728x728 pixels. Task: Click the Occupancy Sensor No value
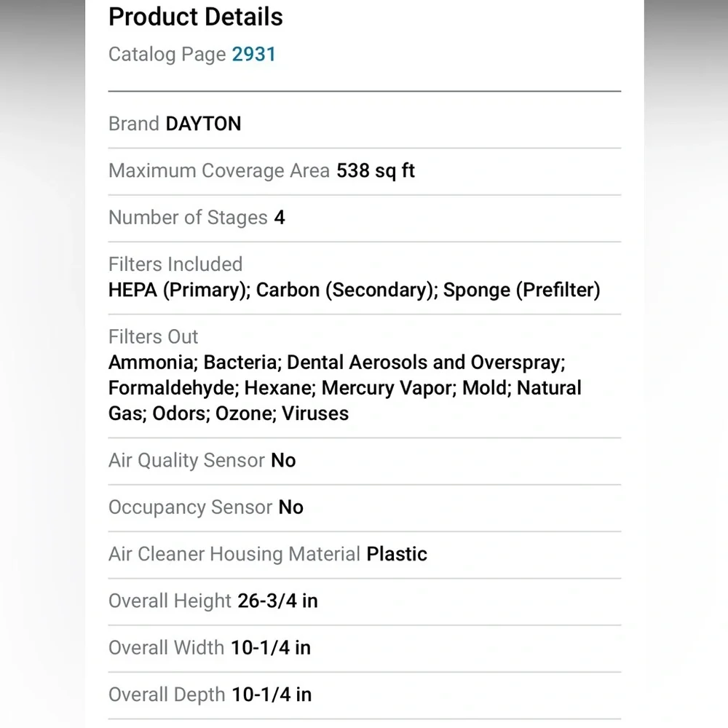point(290,507)
